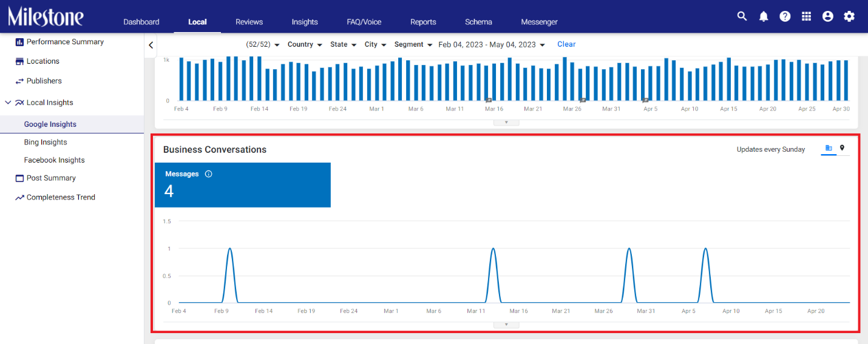Open Performance Summary in sidebar
This screenshot has width=868, height=344.
65,42
